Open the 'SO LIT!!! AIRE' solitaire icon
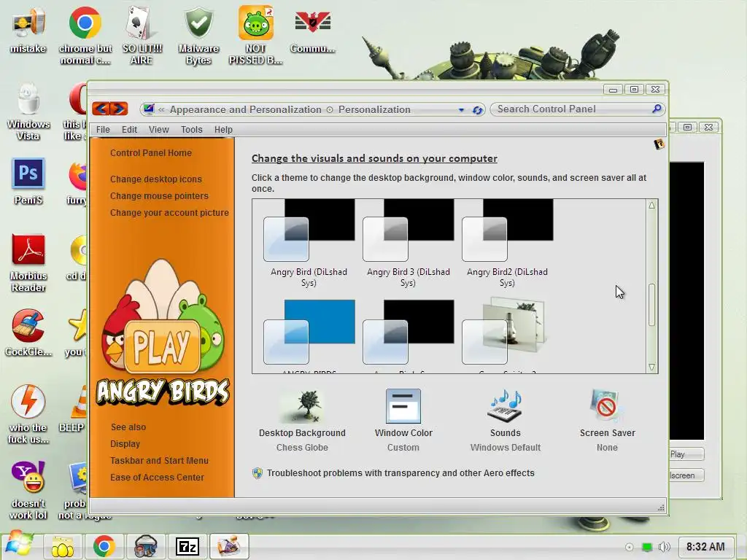Viewport: 747px width, 560px height. [142, 36]
